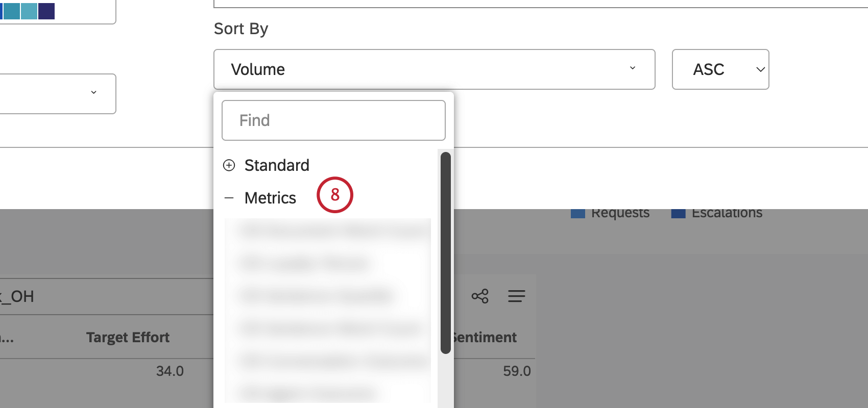Image resolution: width=868 pixels, height=408 pixels.
Task: Click into the Find search field
Action: (333, 120)
